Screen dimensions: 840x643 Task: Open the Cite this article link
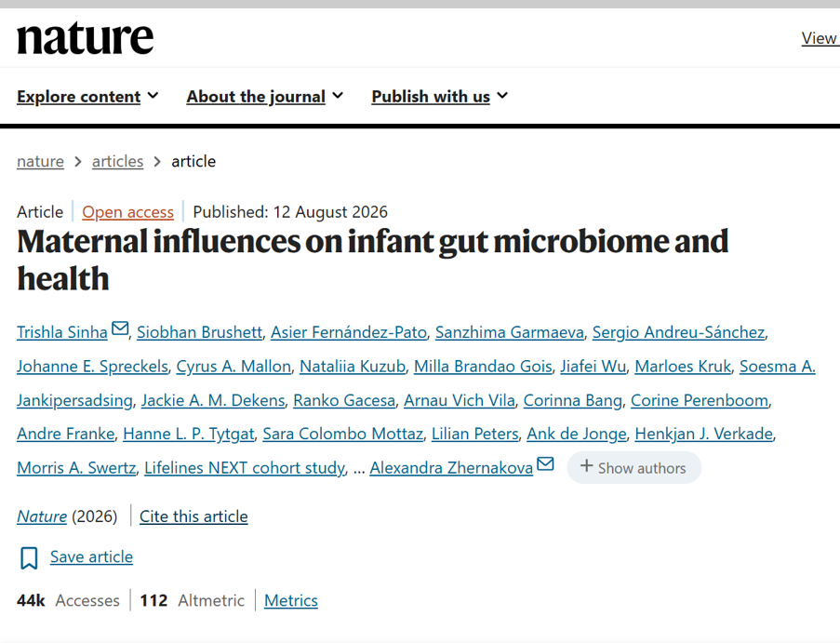coord(193,516)
